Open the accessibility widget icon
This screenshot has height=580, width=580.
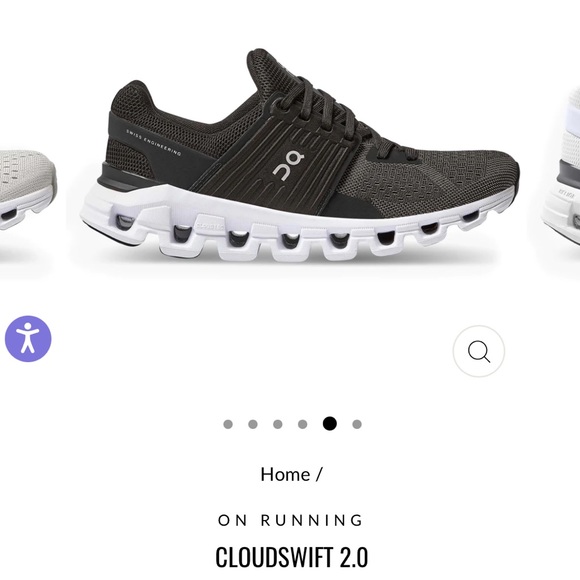click(28, 338)
